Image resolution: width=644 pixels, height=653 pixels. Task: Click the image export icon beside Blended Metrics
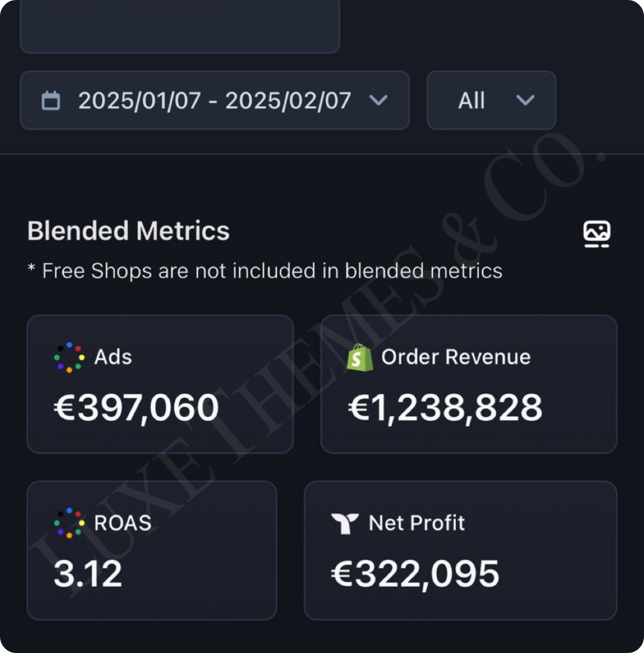(x=597, y=233)
